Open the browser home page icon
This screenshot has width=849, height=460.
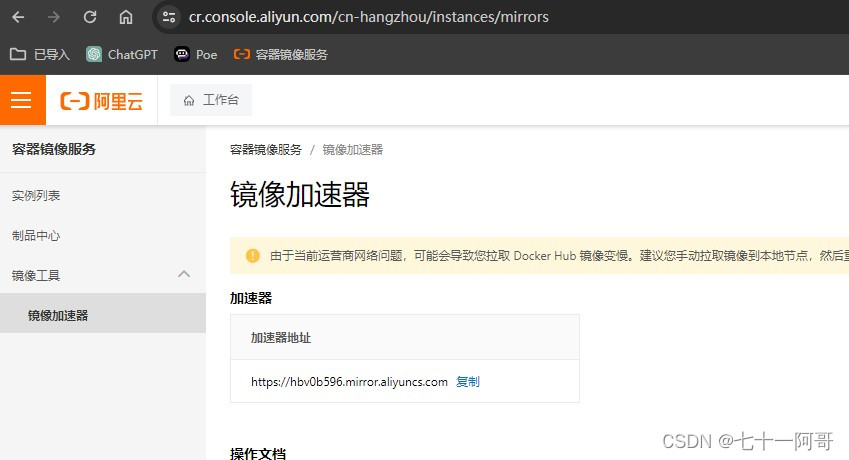[126, 17]
